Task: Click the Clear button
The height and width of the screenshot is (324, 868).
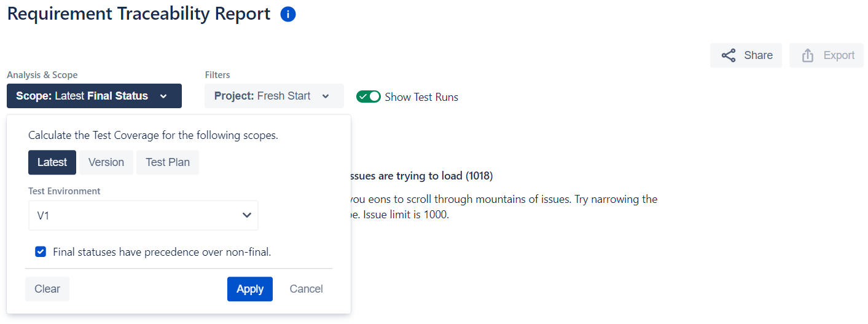Action: click(47, 289)
